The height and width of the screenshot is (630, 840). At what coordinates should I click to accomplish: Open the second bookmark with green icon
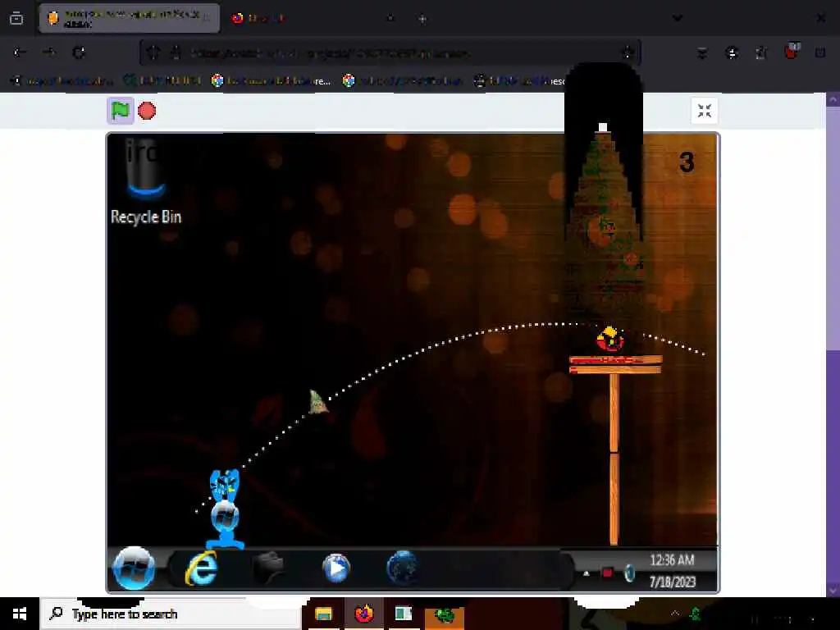[x=162, y=81]
